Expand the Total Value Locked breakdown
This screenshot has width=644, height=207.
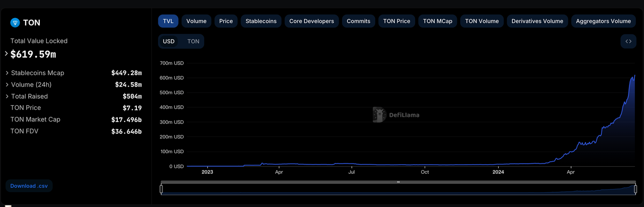click(7, 53)
